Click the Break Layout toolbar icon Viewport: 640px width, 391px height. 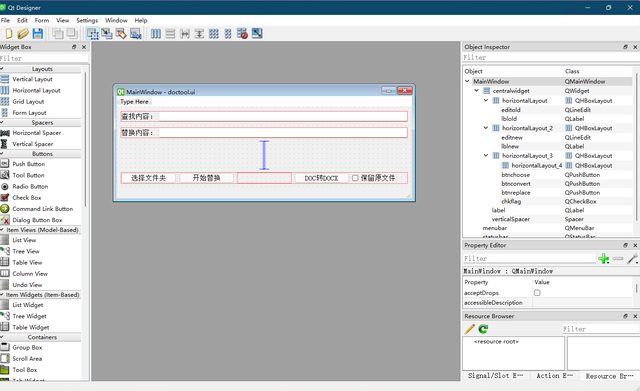[242, 33]
